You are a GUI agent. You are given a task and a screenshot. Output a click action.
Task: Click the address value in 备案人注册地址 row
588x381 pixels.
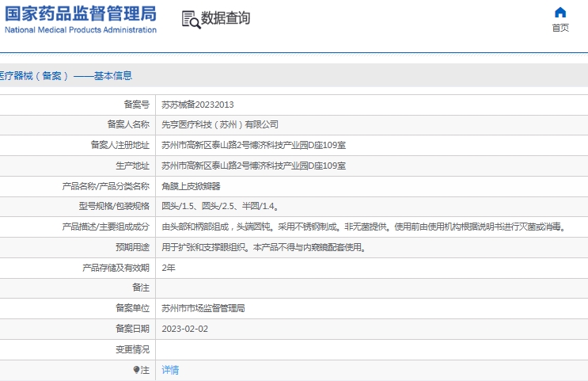tap(254, 145)
